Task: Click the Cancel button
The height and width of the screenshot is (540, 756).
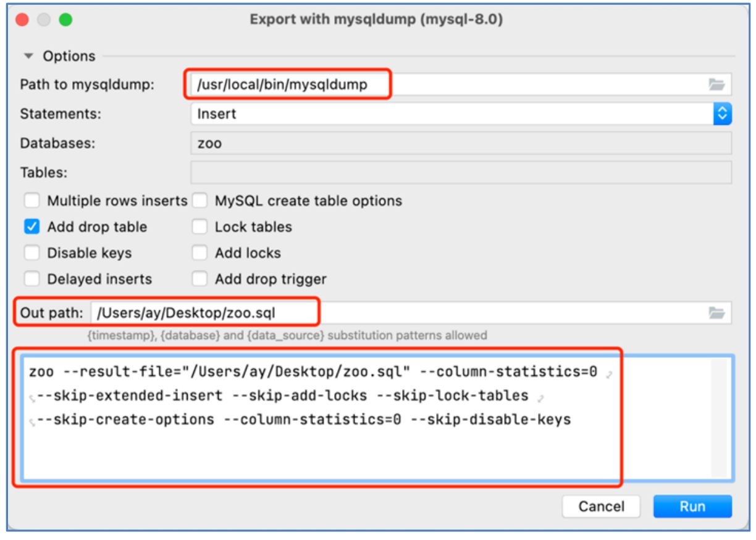Action: (601, 506)
